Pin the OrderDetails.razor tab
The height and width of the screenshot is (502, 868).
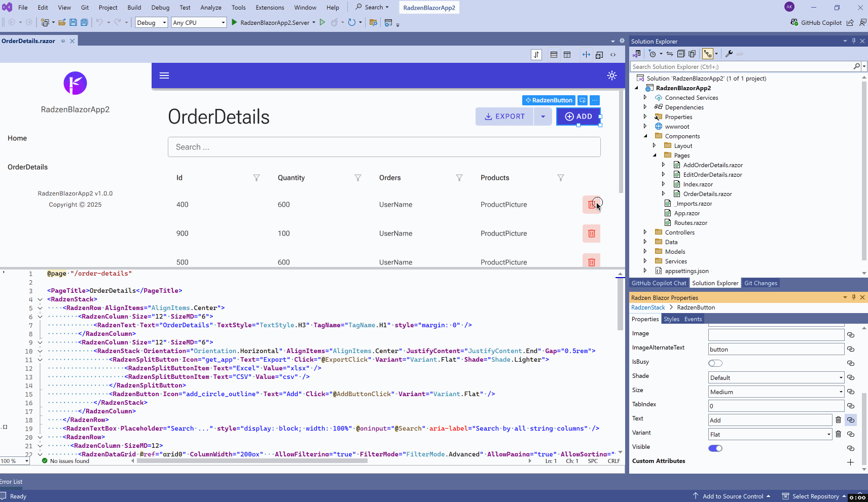point(63,41)
